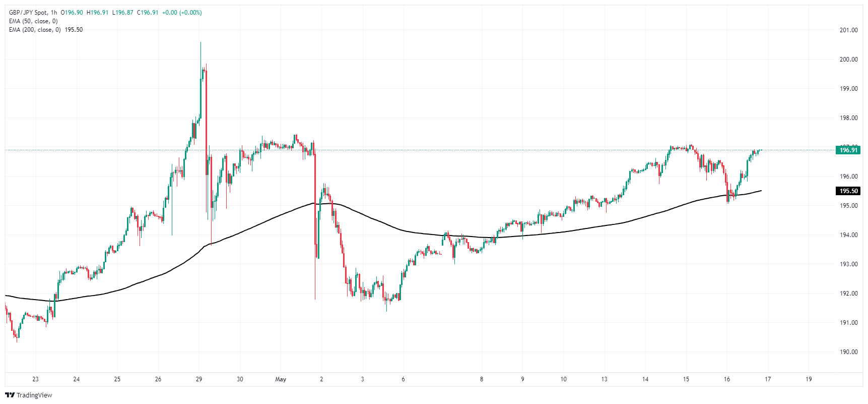The image size is (868, 404).
Task: Click the 16 date label on time axis
Action: pos(726,379)
